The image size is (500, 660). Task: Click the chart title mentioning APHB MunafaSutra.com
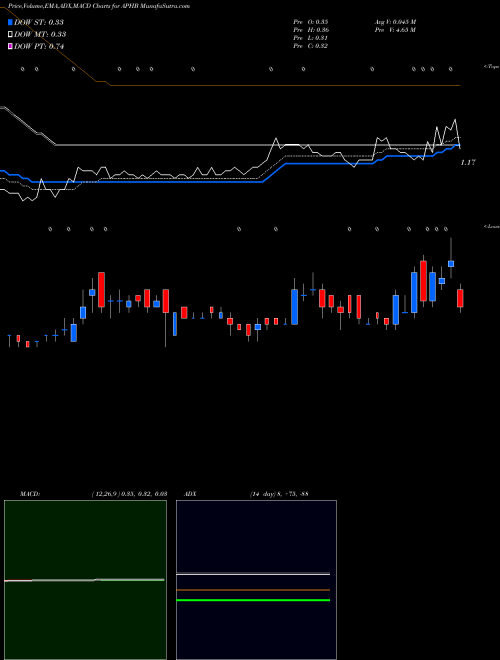pos(99,6)
